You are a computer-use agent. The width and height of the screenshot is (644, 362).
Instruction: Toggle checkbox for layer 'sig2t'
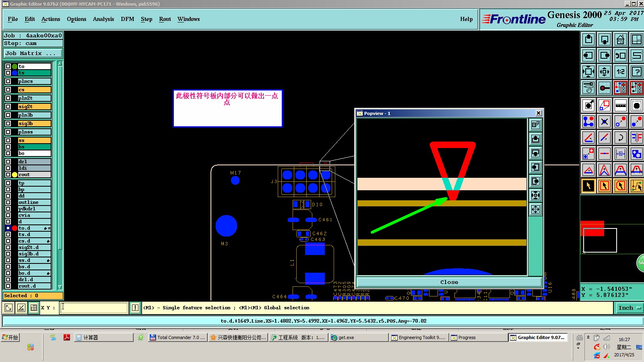(x=8, y=107)
